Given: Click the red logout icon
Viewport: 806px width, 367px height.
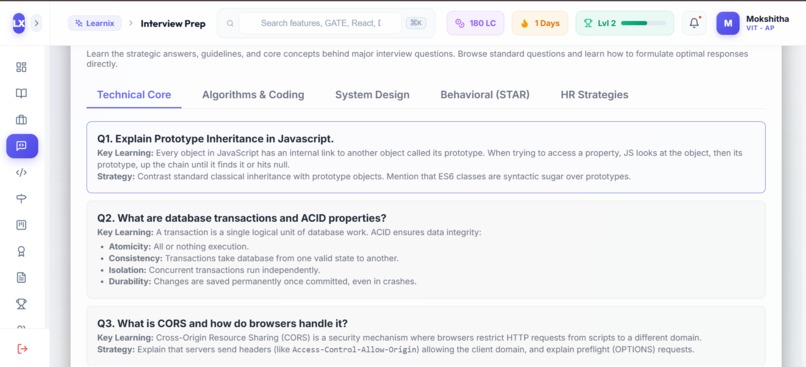Looking at the screenshot, I should point(22,349).
